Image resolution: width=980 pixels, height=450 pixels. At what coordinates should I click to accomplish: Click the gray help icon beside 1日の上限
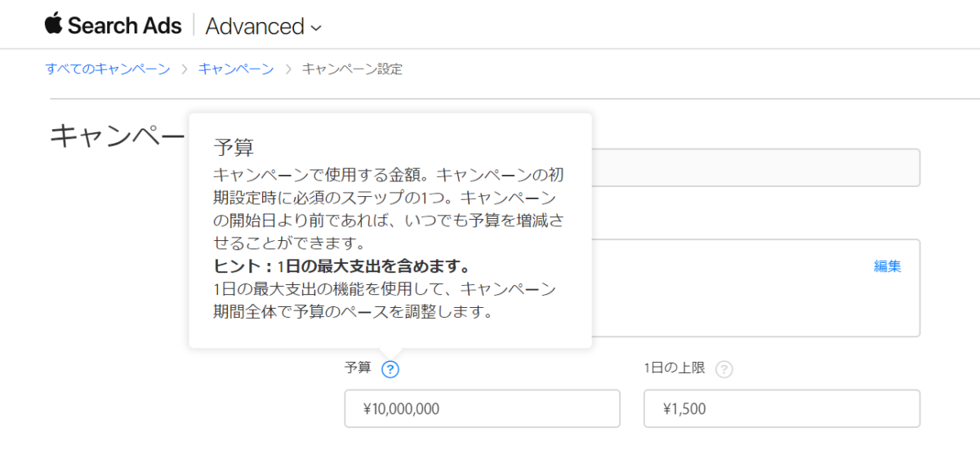[724, 369]
